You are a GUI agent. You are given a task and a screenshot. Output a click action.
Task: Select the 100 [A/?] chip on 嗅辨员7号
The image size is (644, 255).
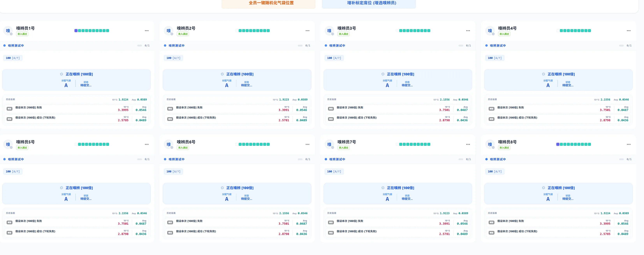click(334, 172)
